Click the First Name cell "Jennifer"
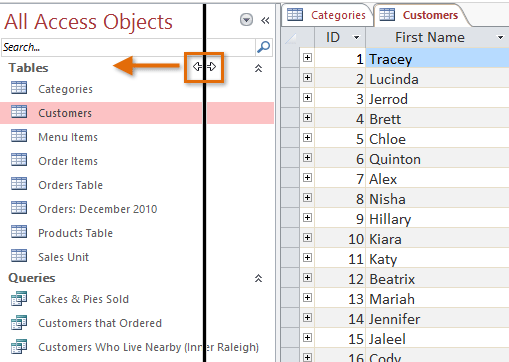509x362 pixels. click(x=438, y=319)
